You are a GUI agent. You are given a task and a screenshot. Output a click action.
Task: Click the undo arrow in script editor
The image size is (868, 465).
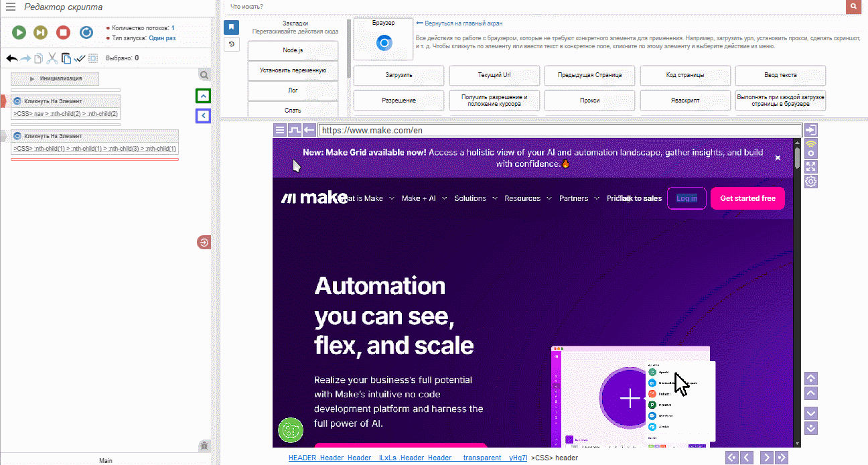[x=11, y=58]
